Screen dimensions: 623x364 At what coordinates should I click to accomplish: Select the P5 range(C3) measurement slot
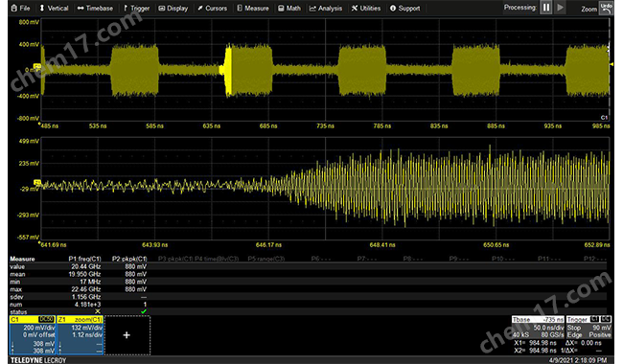(266, 259)
